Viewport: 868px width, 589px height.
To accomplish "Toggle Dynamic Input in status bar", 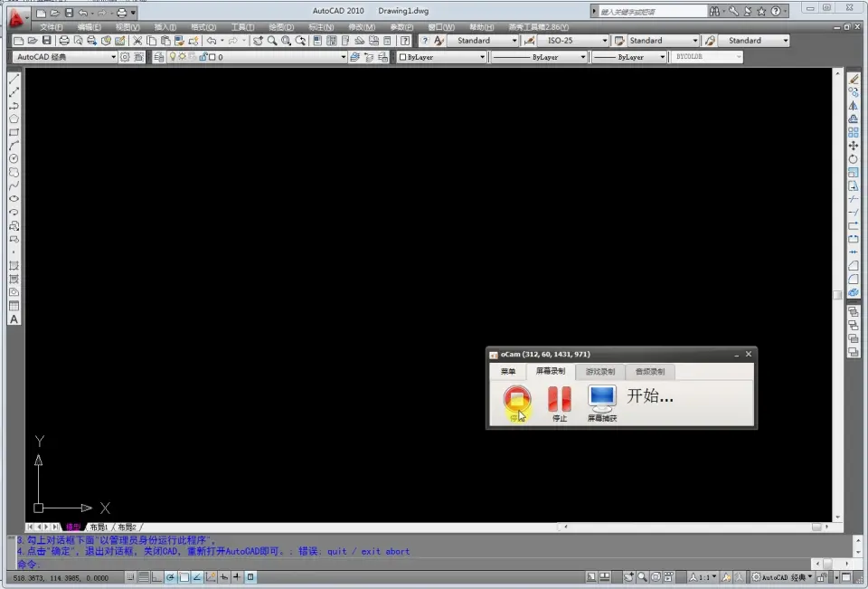I will pyautogui.click(x=223, y=577).
